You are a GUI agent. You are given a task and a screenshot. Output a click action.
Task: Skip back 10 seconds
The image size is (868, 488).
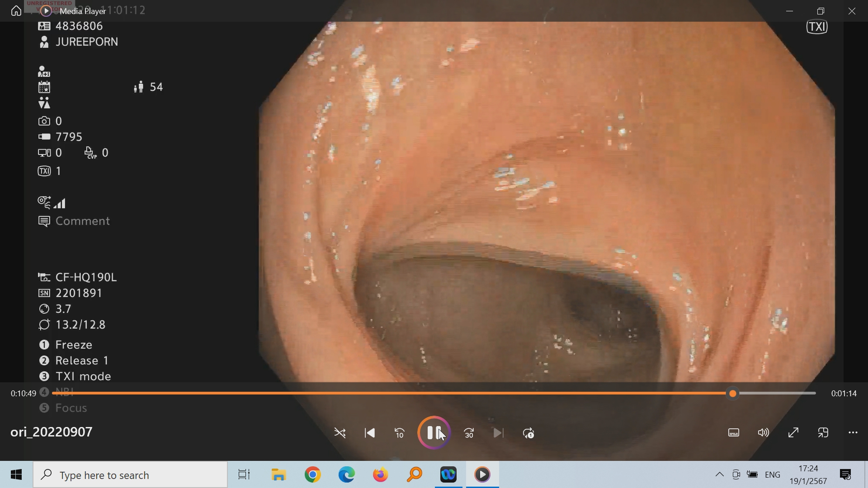tap(400, 433)
